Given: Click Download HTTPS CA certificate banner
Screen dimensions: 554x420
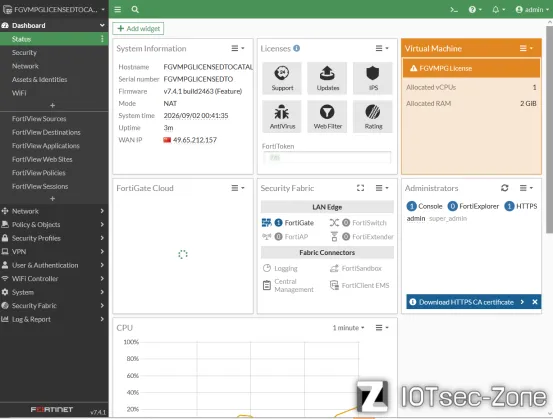Looking at the screenshot, I should pyautogui.click(x=467, y=302).
